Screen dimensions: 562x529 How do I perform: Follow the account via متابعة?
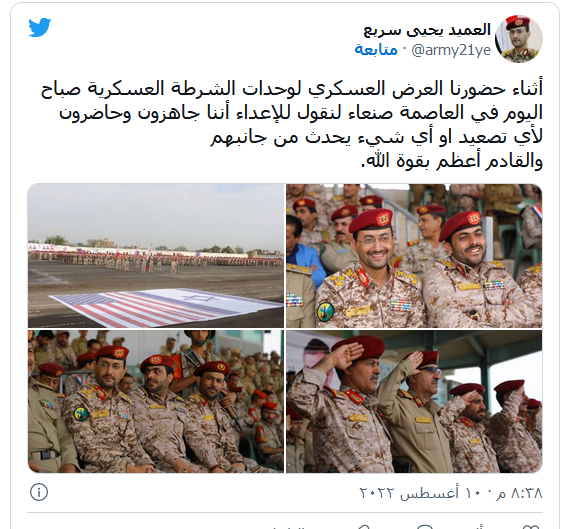[376, 49]
